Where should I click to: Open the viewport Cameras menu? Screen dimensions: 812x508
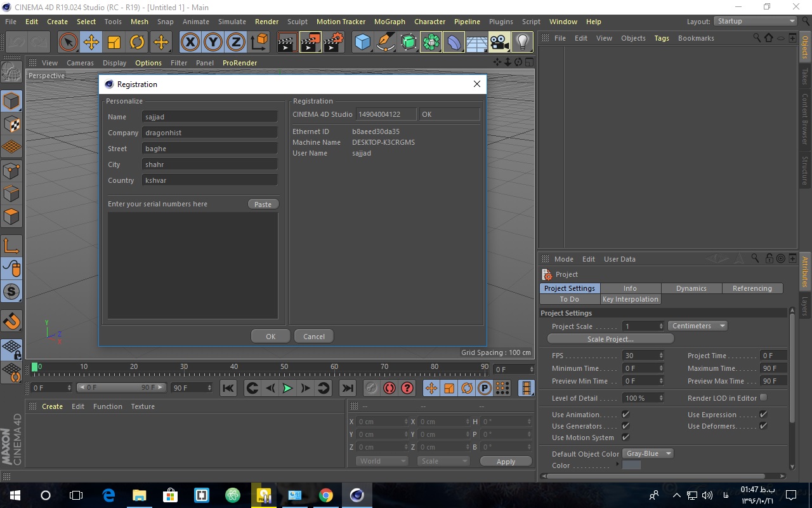pos(80,63)
